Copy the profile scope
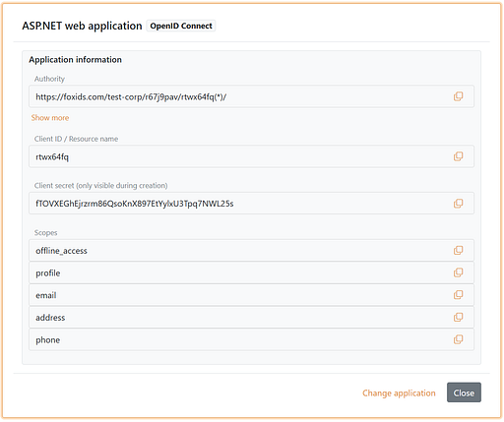Image resolution: width=504 pixels, height=422 pixels. [x=458, y=272]
